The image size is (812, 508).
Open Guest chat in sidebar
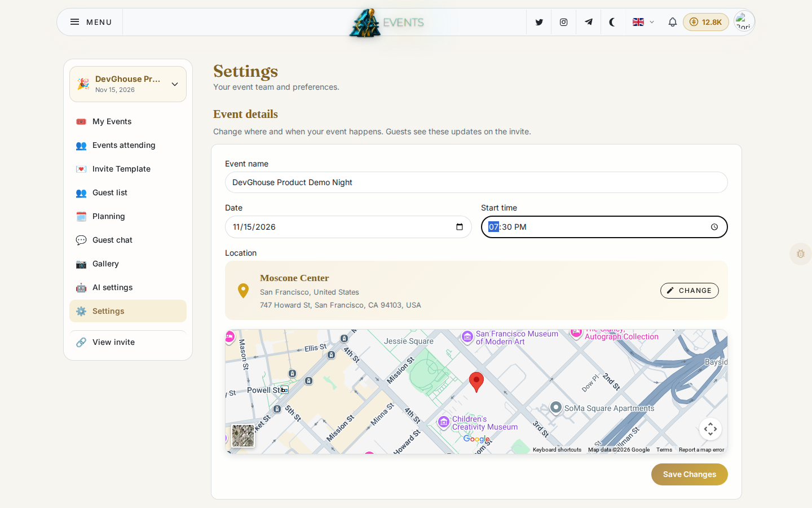click(x=128, y=240)
